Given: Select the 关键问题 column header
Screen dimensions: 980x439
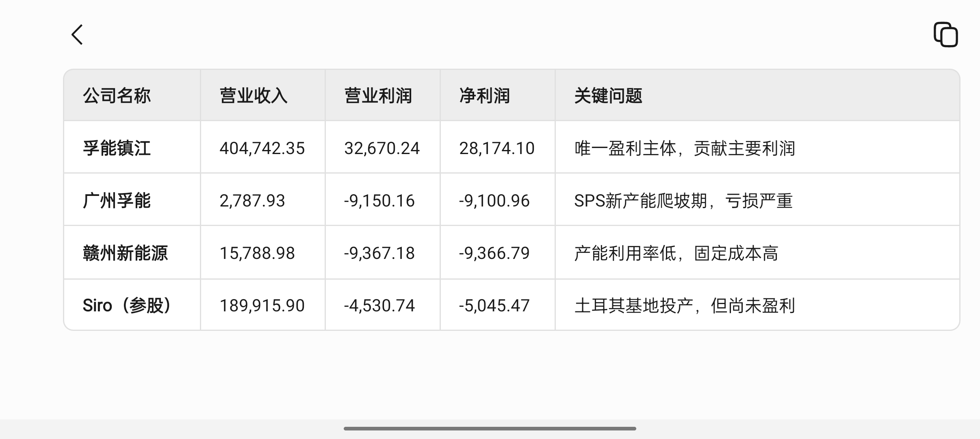Looking at the screenshot, I should tap(608, 96).
